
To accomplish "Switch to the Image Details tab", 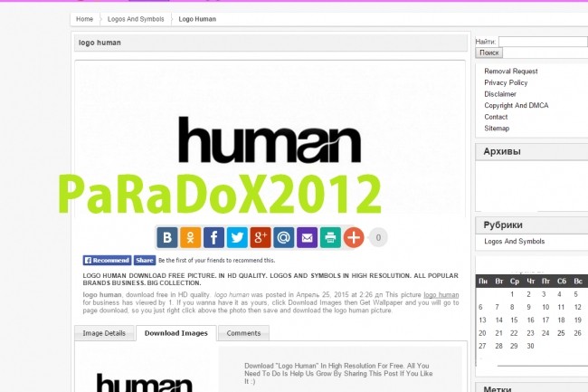I will click(x=104, y=333).
